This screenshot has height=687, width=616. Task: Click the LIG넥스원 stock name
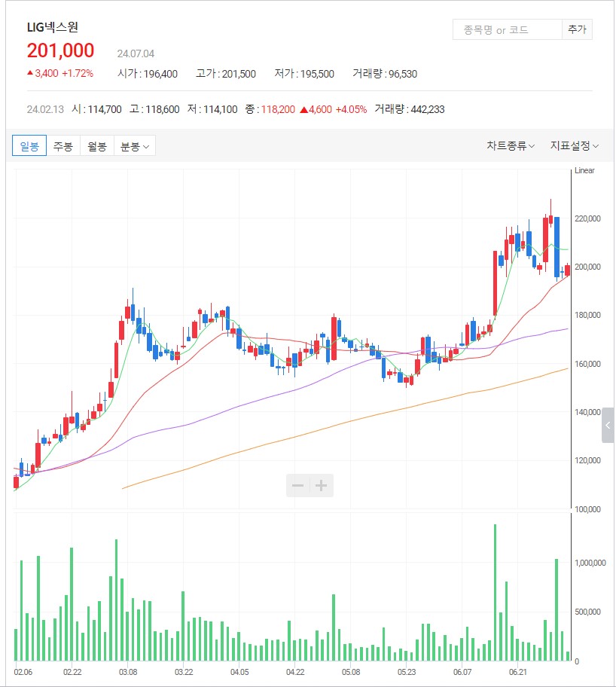52,28
